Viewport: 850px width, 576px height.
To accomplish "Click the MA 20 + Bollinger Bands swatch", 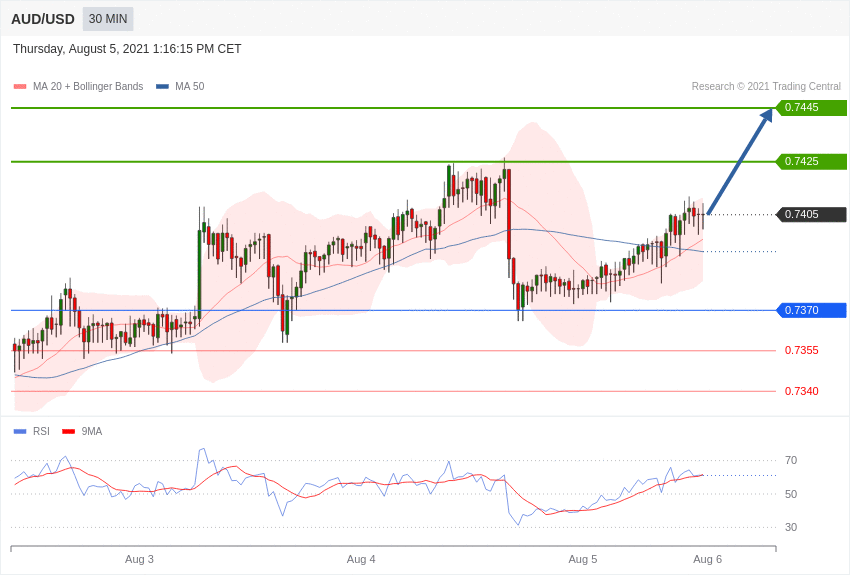I will (20, 87).
